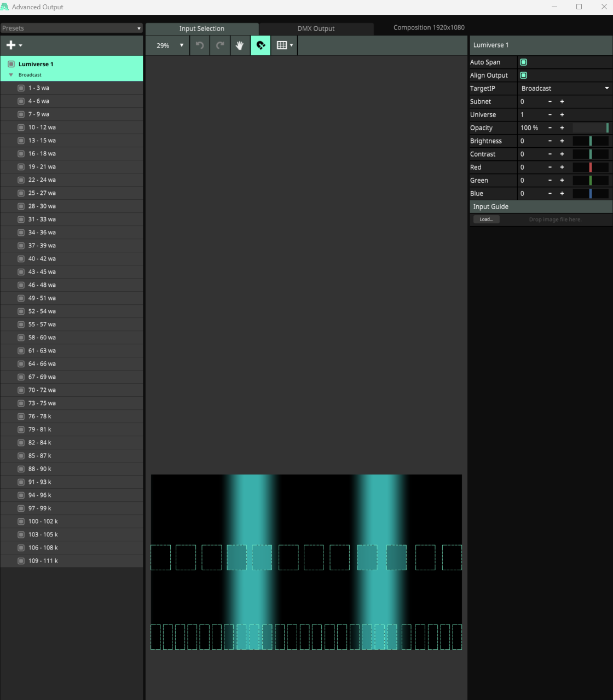The width and height of the screenshot is (613, 700).
Task: Collapse the Lumiverse 1 Broadcast triangle
Action: click(11, 75)
